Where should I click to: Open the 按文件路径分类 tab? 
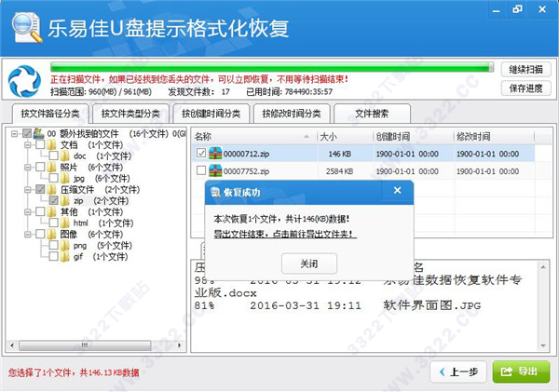coord(50,114)
